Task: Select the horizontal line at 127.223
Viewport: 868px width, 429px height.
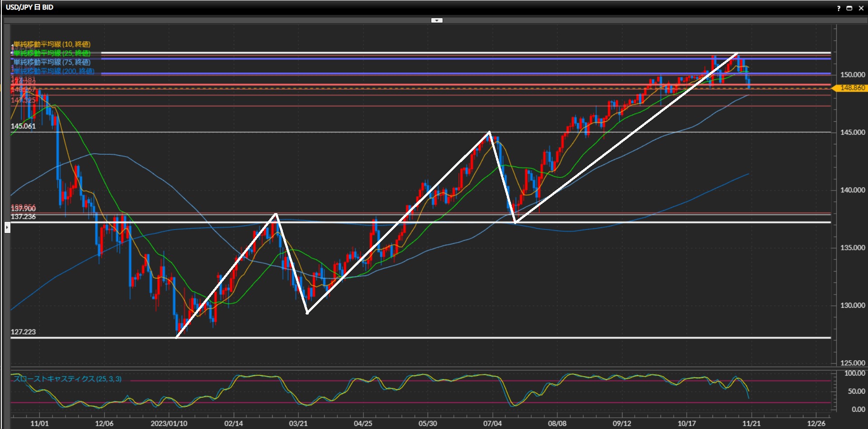Action: coord(407,338)
